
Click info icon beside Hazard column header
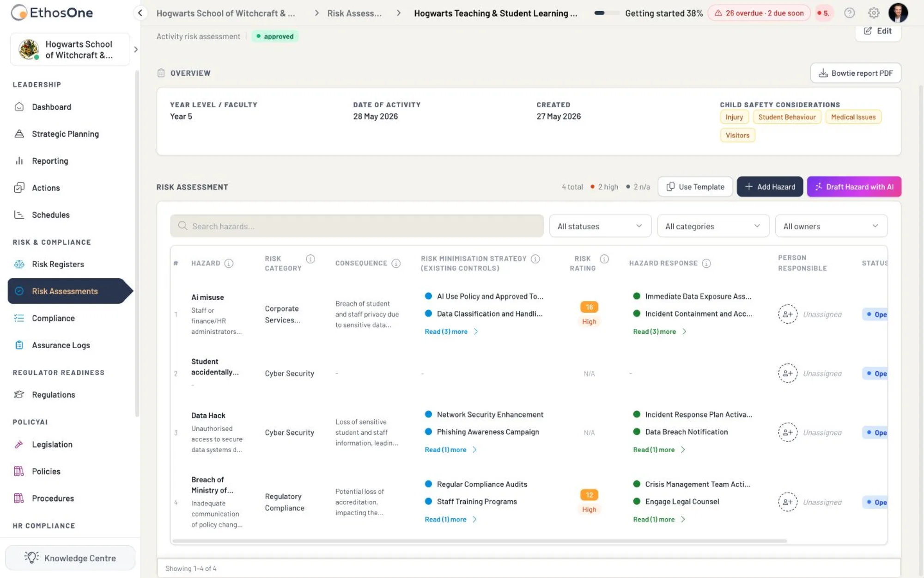[229, 264]
